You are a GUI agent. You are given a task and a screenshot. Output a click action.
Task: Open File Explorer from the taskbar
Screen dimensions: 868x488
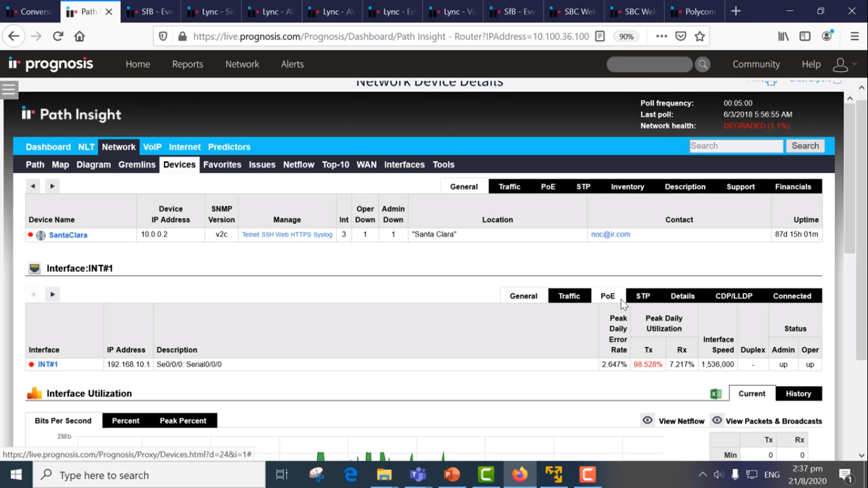click(x=384, y=475)
